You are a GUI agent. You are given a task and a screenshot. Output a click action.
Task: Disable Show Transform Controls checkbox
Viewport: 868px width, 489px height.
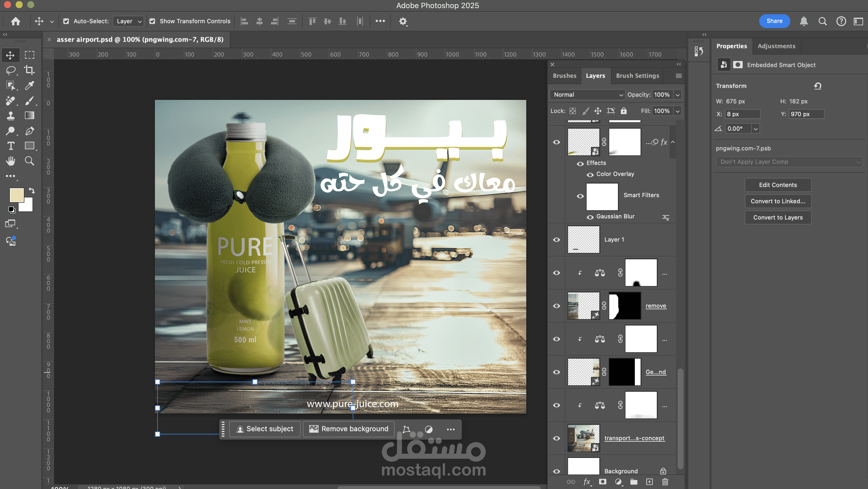152,21
